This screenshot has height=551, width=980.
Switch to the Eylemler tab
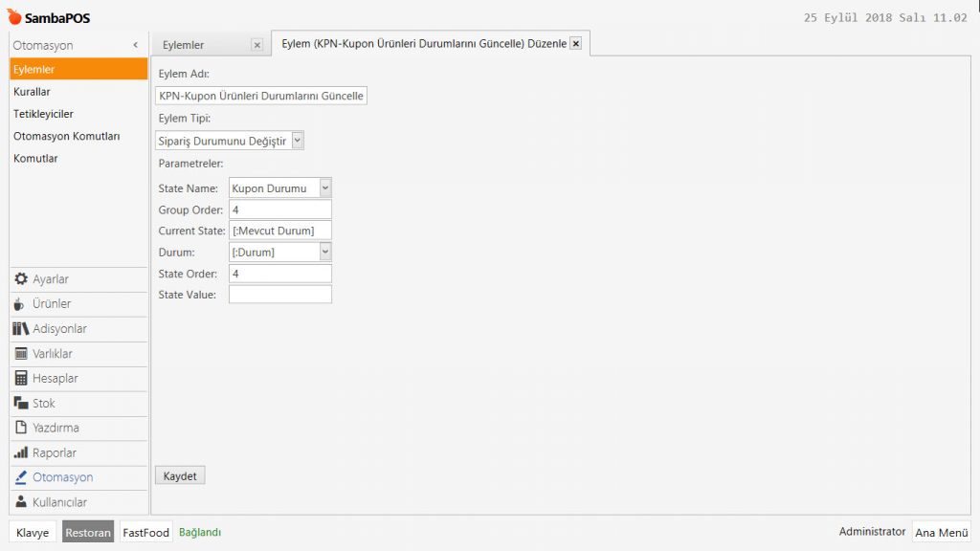coord(184,45)
